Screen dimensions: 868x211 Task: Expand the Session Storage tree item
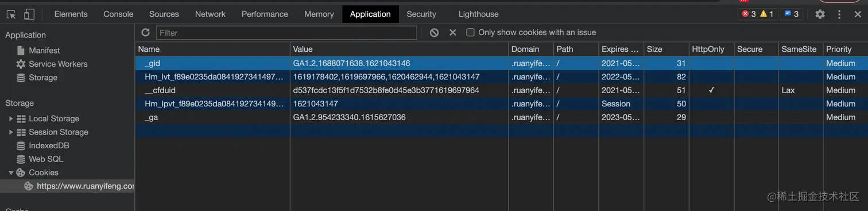point(11,132)
